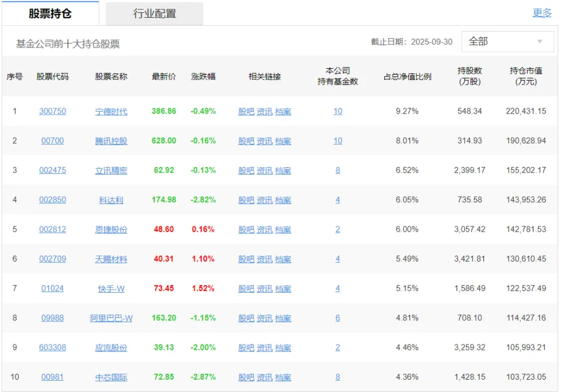
Task: Open the 快手-W stock link
Action: pos(111,289)
